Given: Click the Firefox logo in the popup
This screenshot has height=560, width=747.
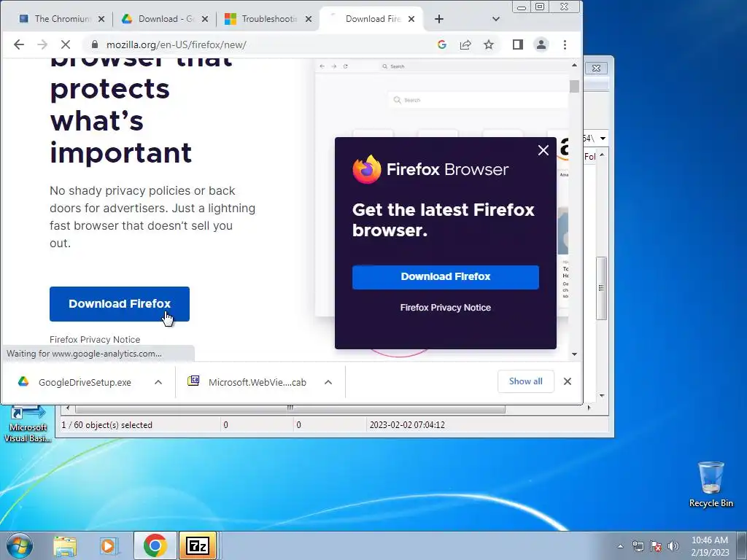Looking at the screenshot, I should tap(366, 169).
